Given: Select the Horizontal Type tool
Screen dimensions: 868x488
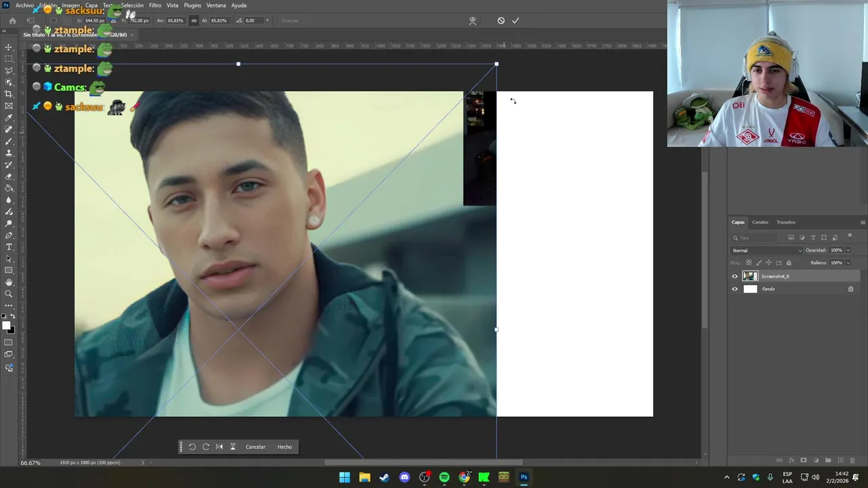Looking at the screenshot, I should pos(9,247).
